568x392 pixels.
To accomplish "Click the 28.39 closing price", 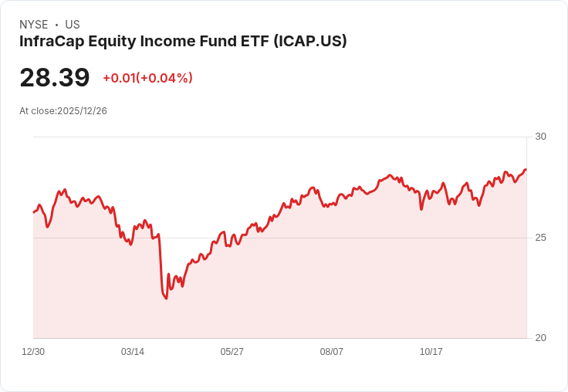I will (x=55, y=77).
